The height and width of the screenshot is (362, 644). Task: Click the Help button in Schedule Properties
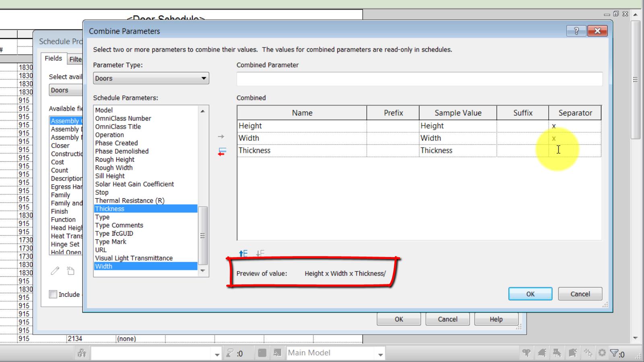click(496, 319)
